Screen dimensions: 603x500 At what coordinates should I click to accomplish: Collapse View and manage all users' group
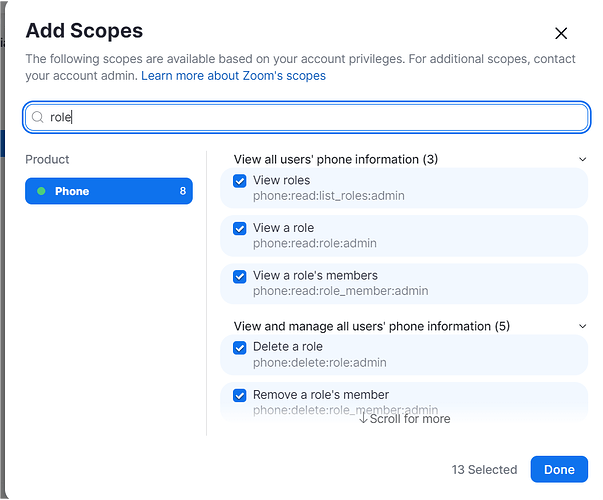click(583, 326)
